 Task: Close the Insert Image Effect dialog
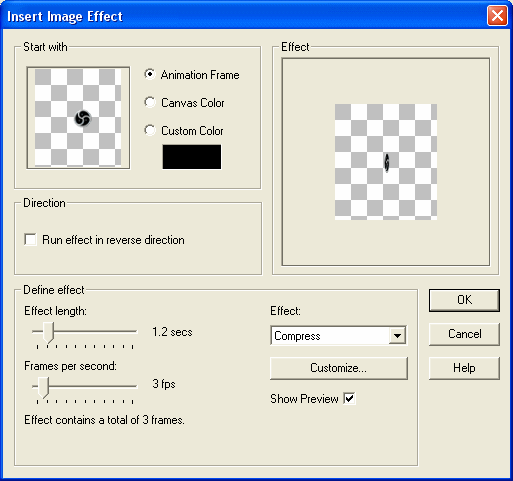497,16
